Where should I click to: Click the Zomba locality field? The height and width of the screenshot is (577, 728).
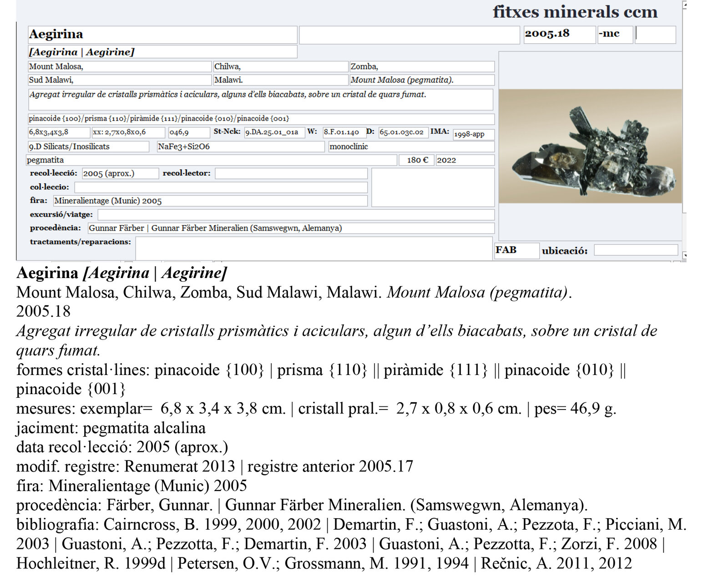[x=422, y=67]
